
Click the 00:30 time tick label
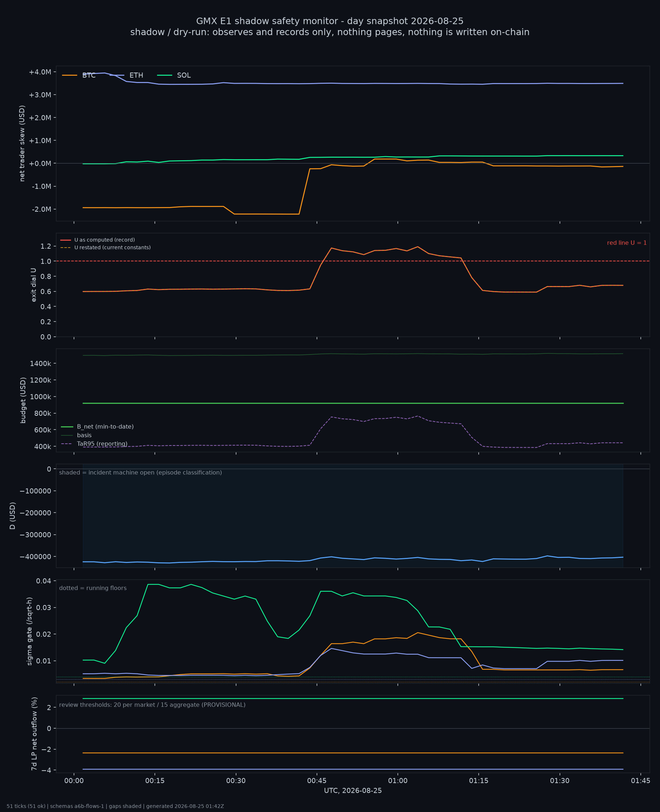click(x=236, y=781)
